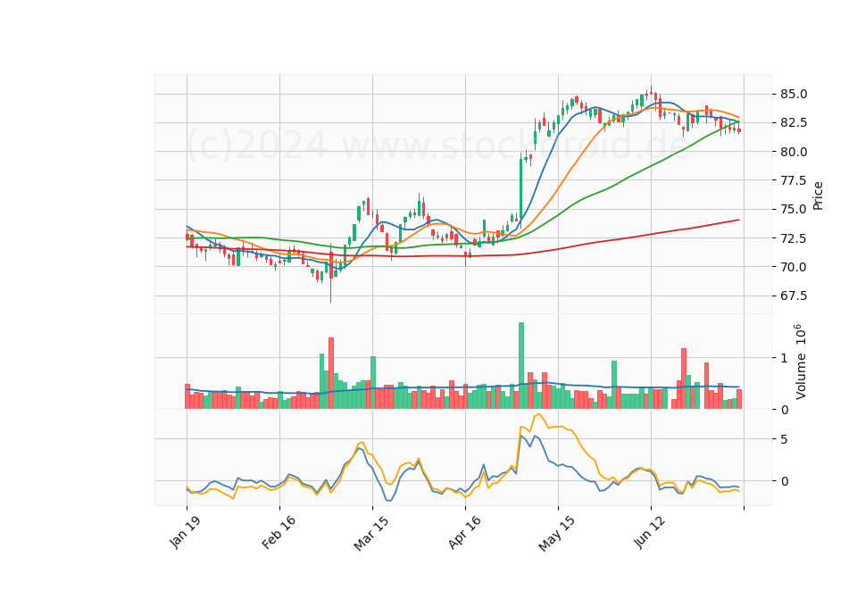Click the Price axis title

(x=818, y=196)
